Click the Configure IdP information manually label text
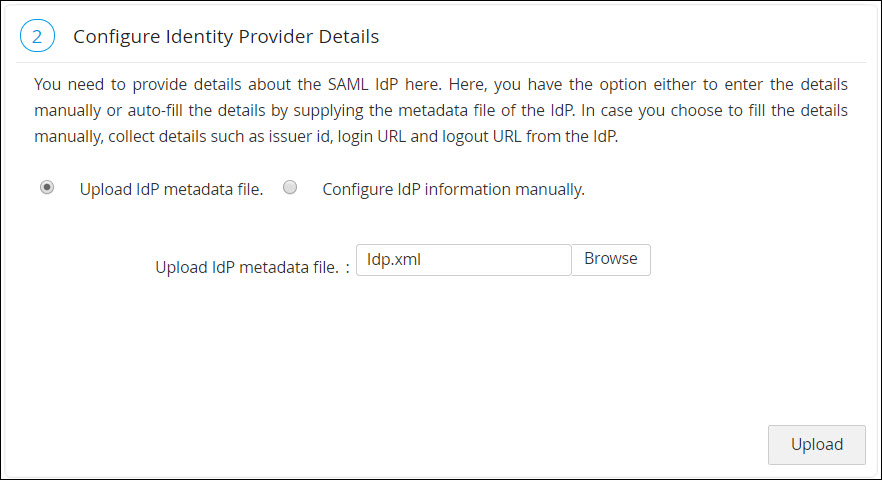882x480 pixels. (x=453, y=189)
